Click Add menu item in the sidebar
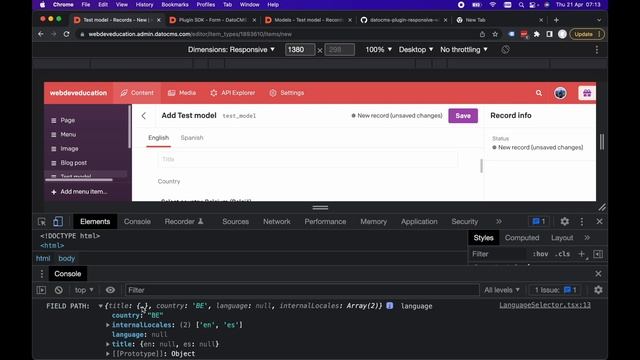 click(x=80, y=192)
